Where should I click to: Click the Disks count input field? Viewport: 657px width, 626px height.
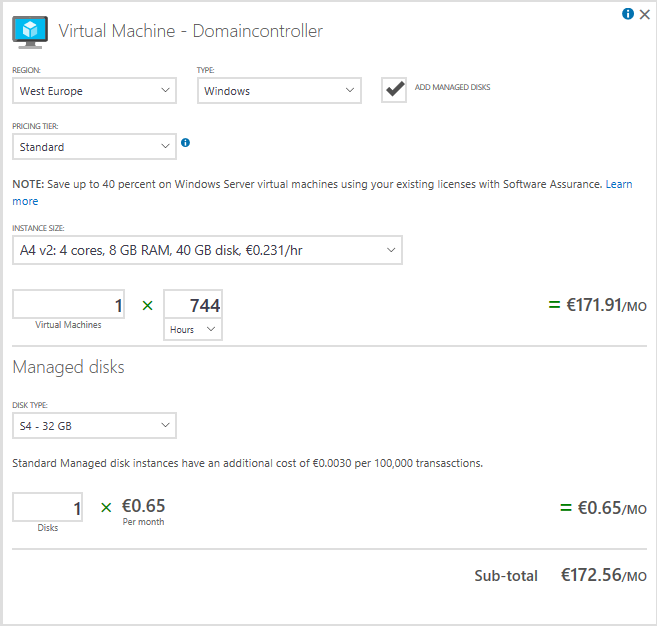(48, 507)
